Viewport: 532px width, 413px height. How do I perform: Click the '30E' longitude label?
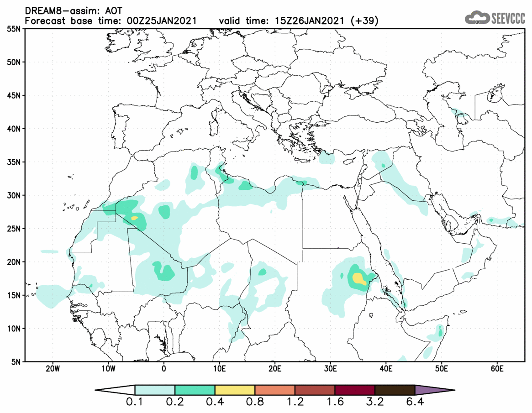point(331,369)
